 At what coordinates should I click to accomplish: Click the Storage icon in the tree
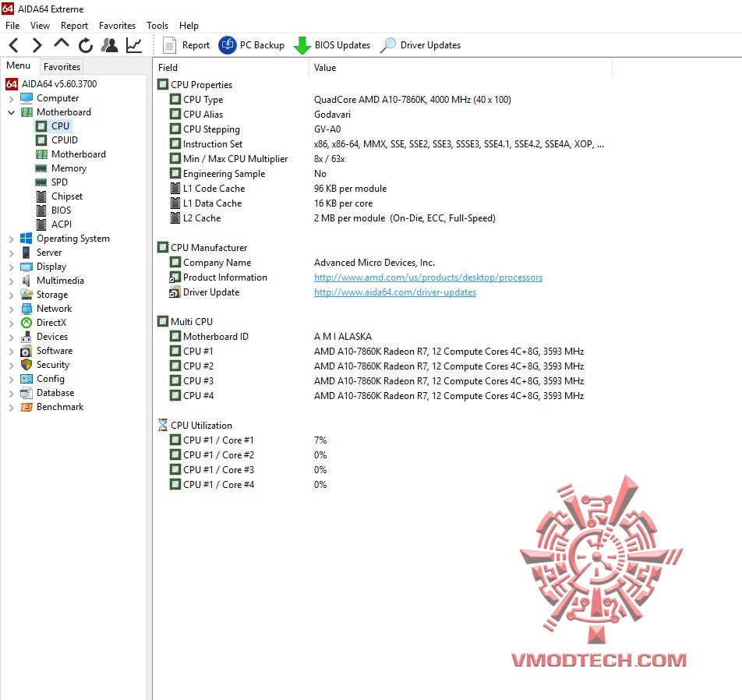tap(26, 295)
